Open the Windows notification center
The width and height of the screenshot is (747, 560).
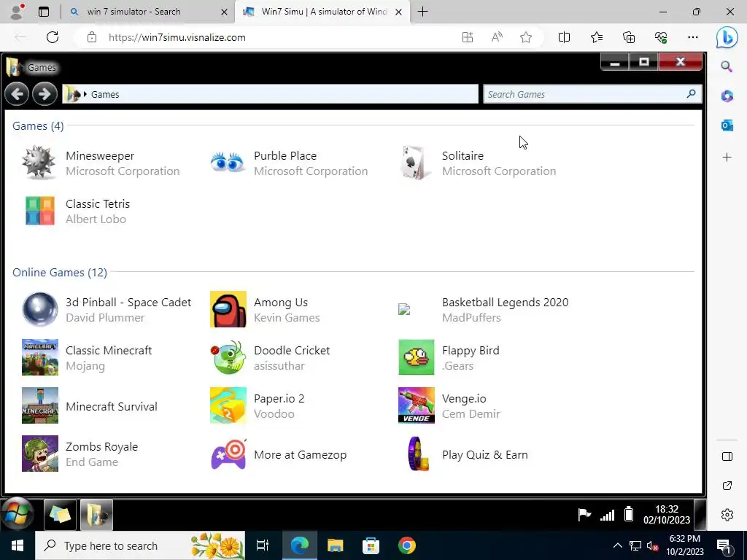pos(724,545)
